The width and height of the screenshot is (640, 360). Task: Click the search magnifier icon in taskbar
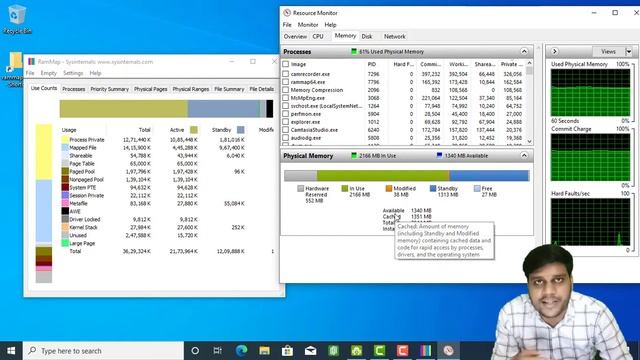(32, 351)
